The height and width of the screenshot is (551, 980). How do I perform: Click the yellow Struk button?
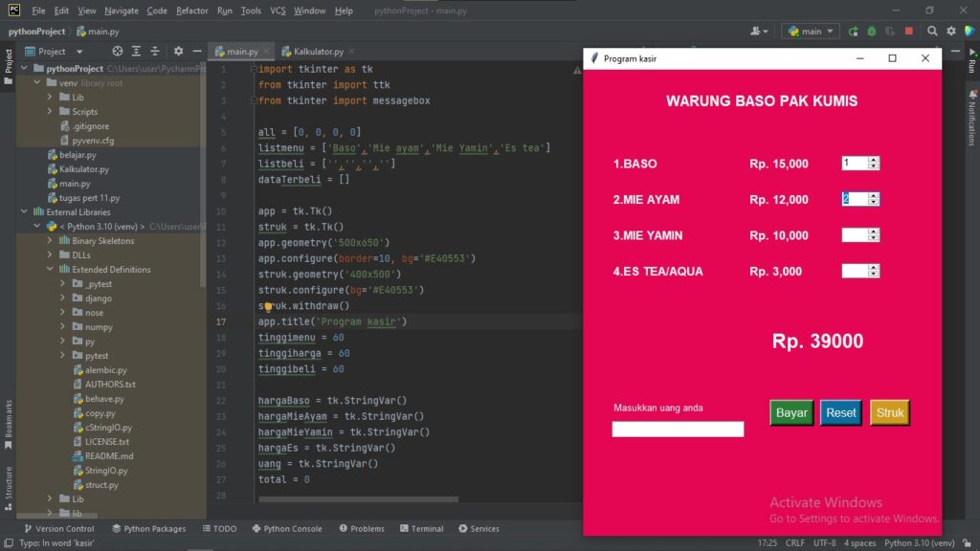pyautogui.click(x=889, y=413)
